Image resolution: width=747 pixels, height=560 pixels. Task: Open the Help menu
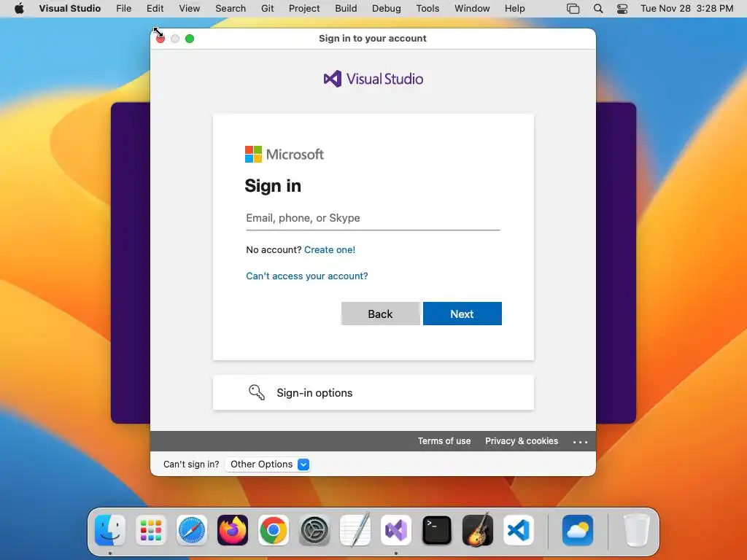pos(515,8)
